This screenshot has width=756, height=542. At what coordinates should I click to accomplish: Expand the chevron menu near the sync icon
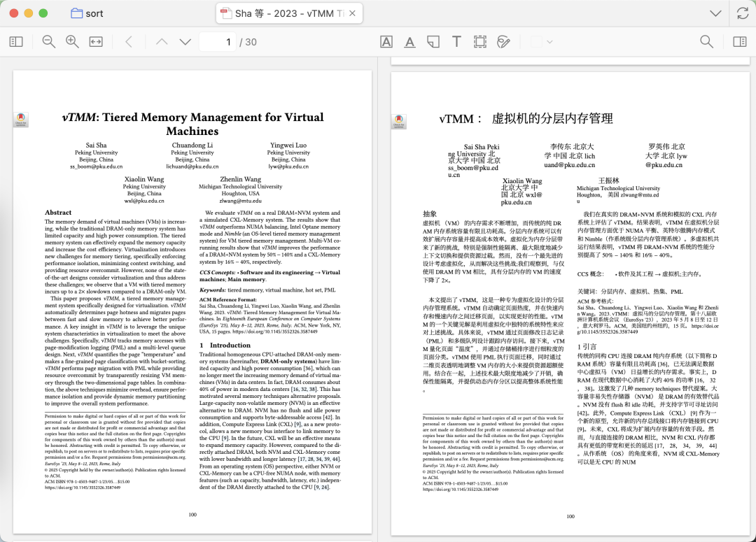point(715,13)
